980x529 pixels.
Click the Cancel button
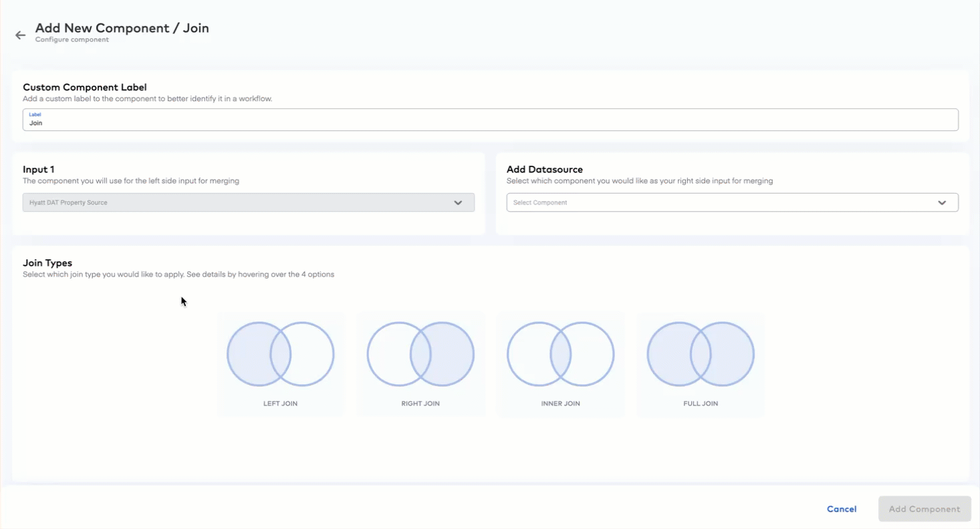[x=841, y=508]
